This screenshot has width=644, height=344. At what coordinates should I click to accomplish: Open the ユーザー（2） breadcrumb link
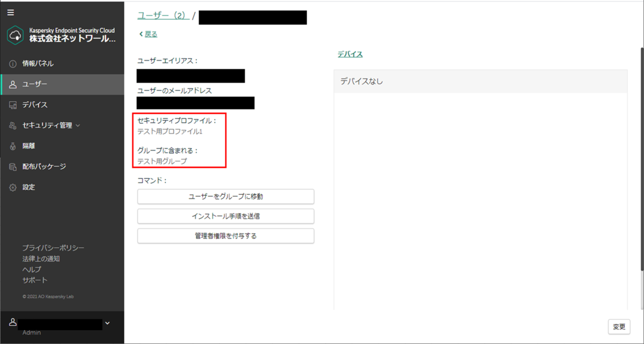click(x=163, y=16)
